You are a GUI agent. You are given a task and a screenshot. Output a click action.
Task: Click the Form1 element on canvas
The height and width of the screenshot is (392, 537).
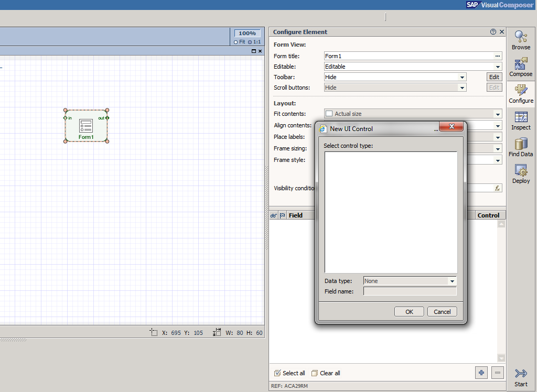[x=86, y=126]
